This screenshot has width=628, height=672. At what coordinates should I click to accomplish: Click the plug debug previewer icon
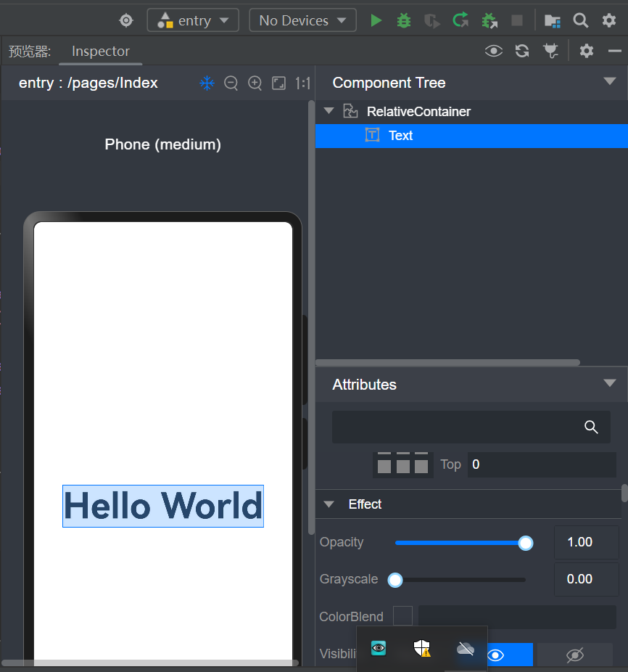550,51
